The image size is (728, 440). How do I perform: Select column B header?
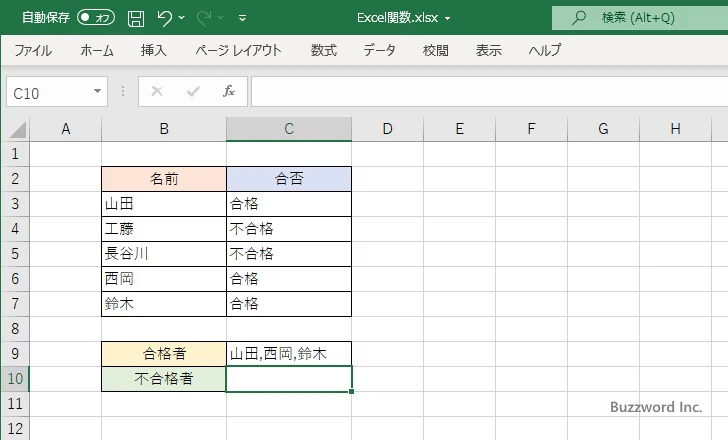[164, 129]
